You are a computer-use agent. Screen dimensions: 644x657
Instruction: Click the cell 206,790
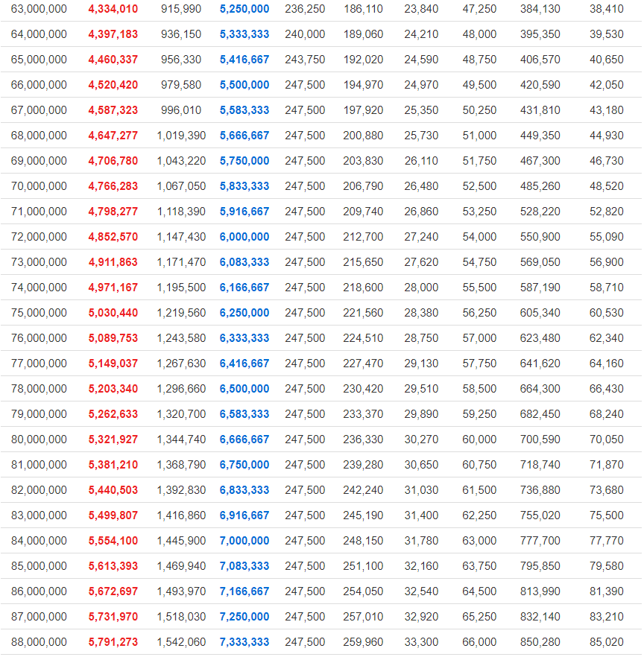coord(363,186)
